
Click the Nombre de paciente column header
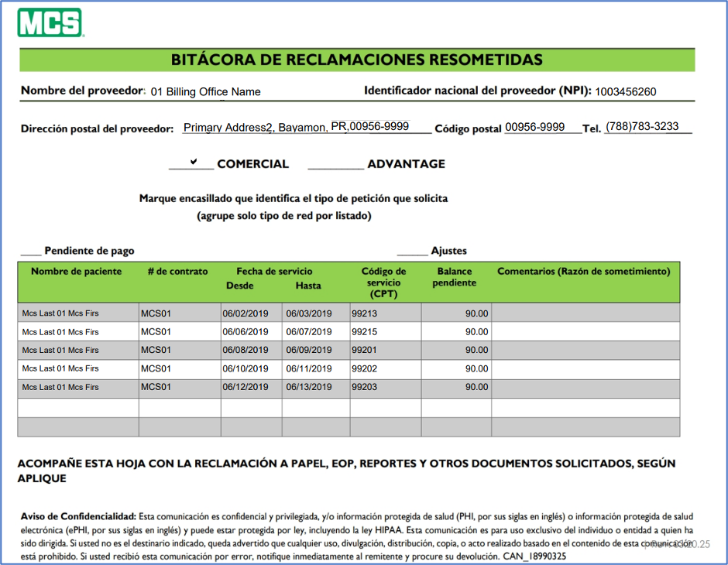click(76, 272)
